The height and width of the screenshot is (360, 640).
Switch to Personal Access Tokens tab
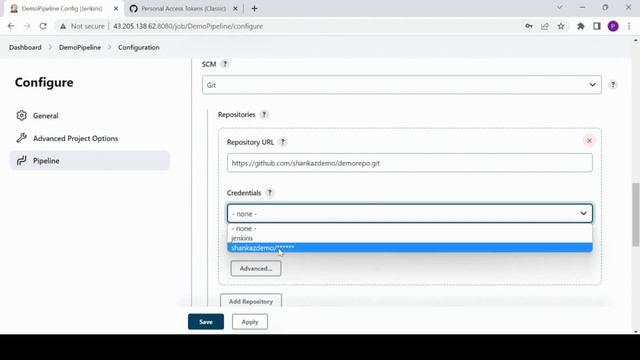183,8
